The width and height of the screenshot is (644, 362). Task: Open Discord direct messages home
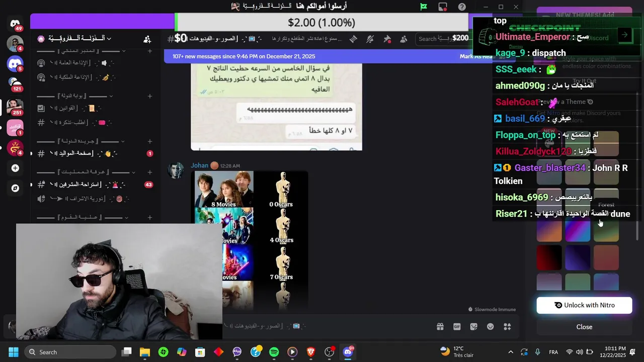coord(15,24)
